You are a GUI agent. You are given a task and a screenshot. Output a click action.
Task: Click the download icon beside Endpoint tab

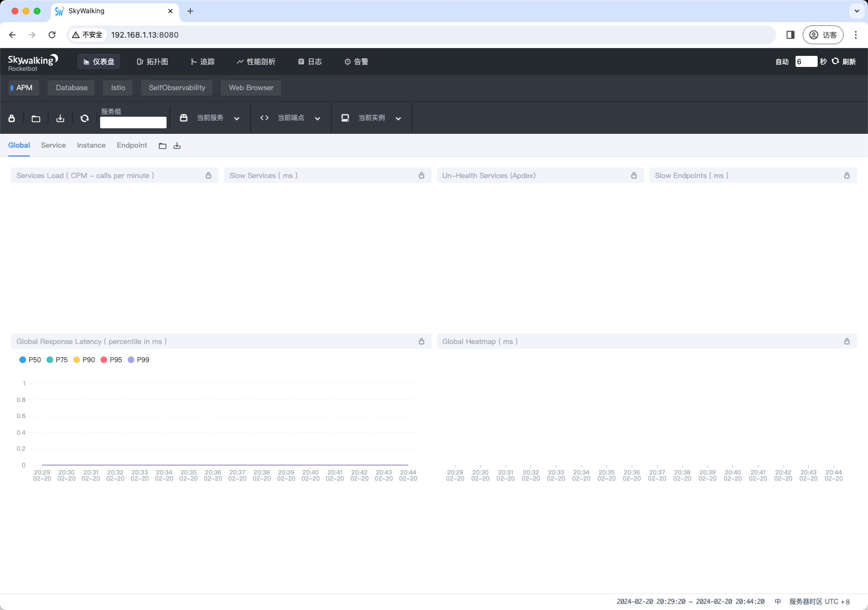pyautogui.click(x=177, y=145)
